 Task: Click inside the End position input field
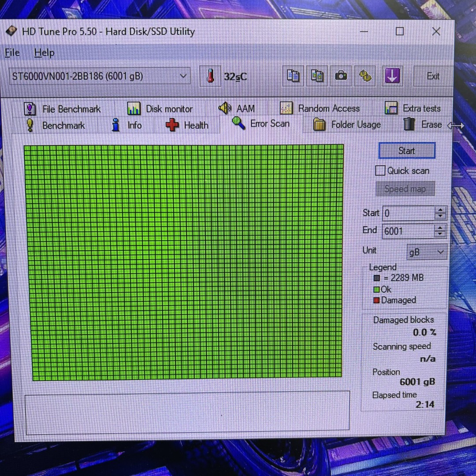407,231
